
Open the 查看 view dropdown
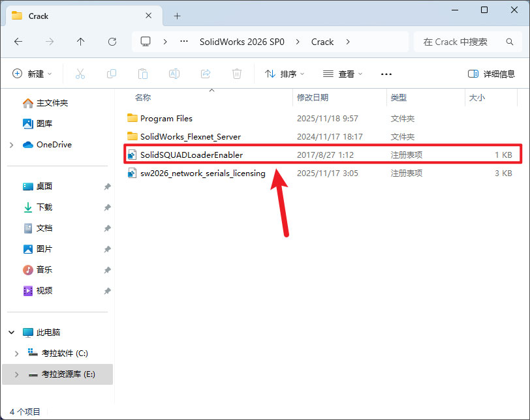coord(343,74)
